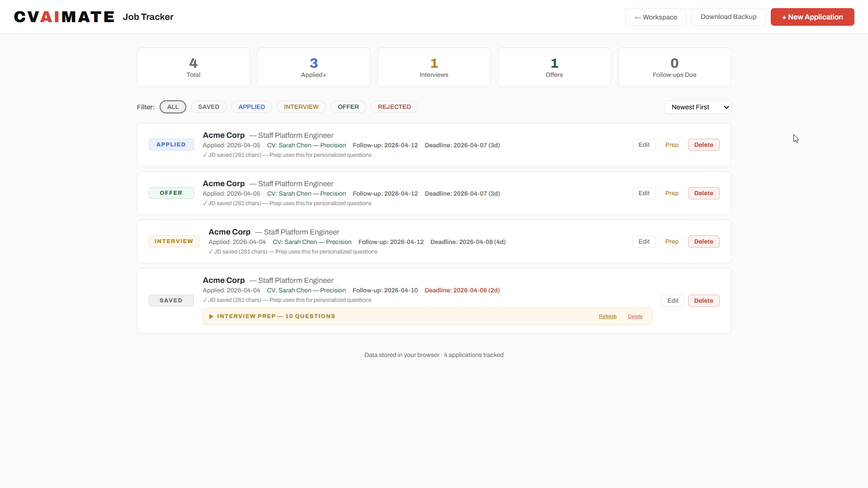The image size is (868, 488).
Task: Click Download Backup
Action: (x=728, y=17)
